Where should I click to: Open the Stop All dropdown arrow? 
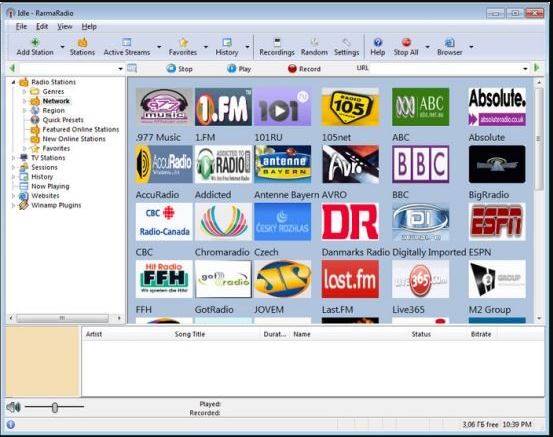(x=427, y=47)
